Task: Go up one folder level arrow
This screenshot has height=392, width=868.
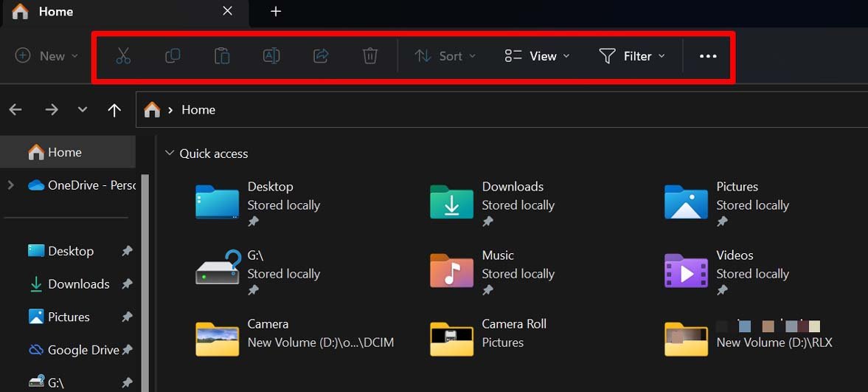Action: (x=114, y=110)
